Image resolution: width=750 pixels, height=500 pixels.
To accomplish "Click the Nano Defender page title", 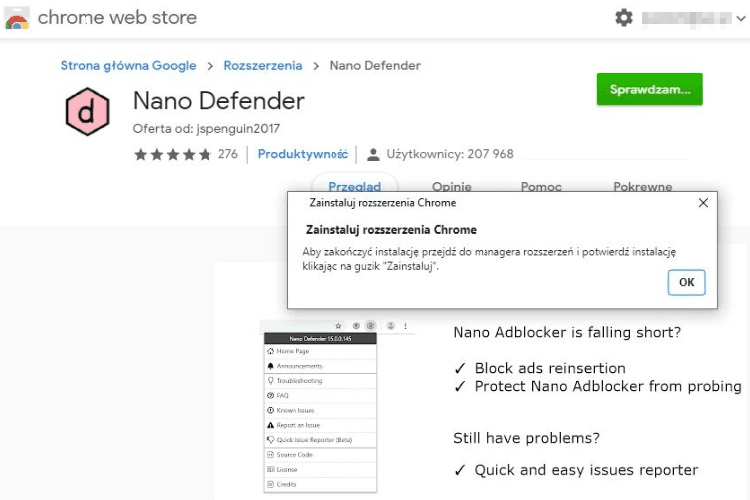I will (219, 101).
